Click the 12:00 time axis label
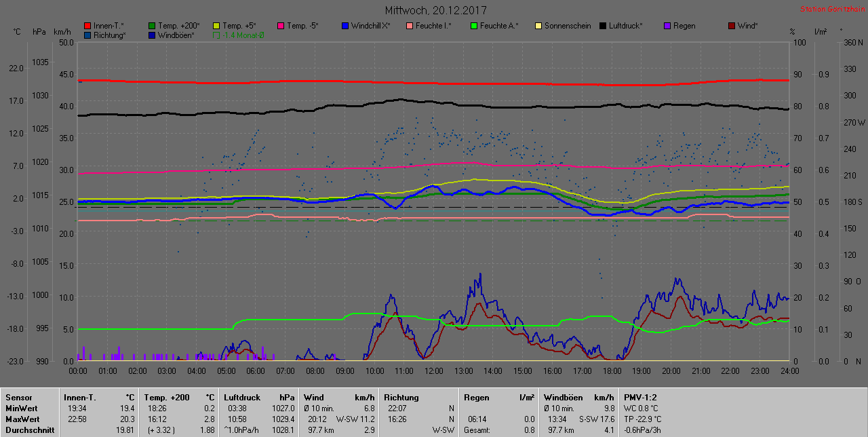Viewport: 868px width, 437px height. tap(434, 371)
